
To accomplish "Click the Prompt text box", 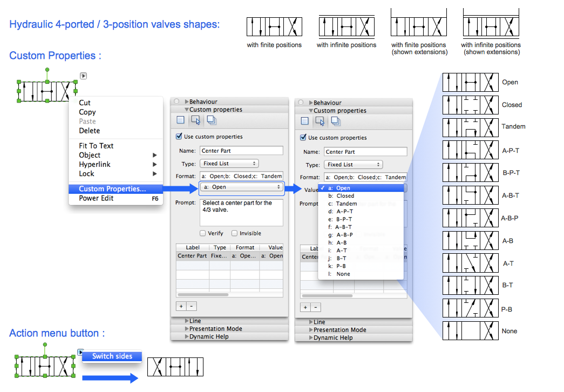I will tap(241, 212).
